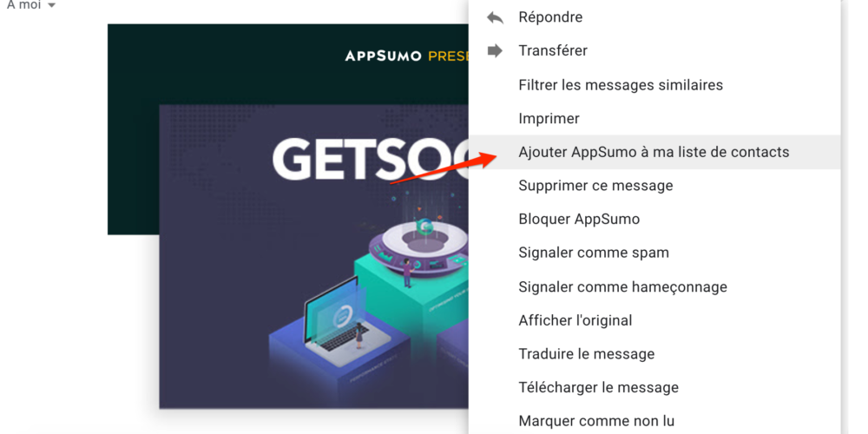This screenshot has width=868, height=434.
Task: Select 'Transférer' in the menu
Action: pyautogui.click(x=654, y=51)
